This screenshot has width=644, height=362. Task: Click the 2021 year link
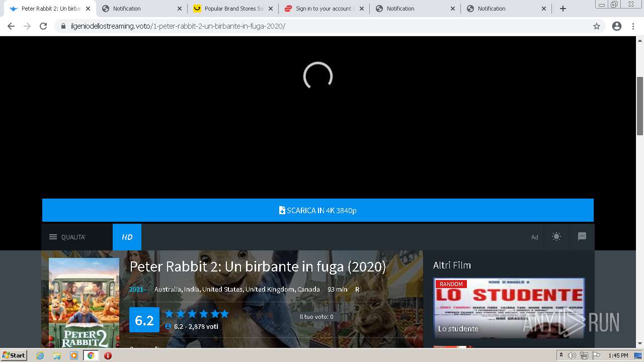tap(138, 289)
